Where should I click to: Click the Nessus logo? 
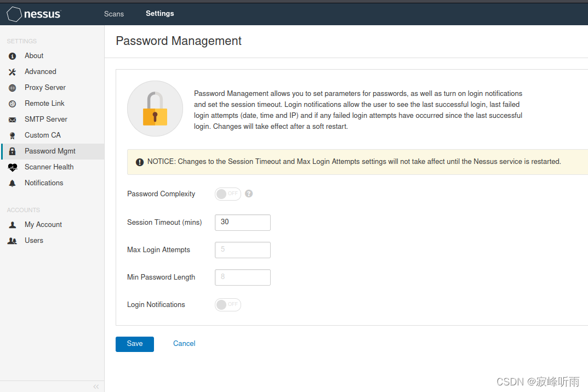coord(34,14)
